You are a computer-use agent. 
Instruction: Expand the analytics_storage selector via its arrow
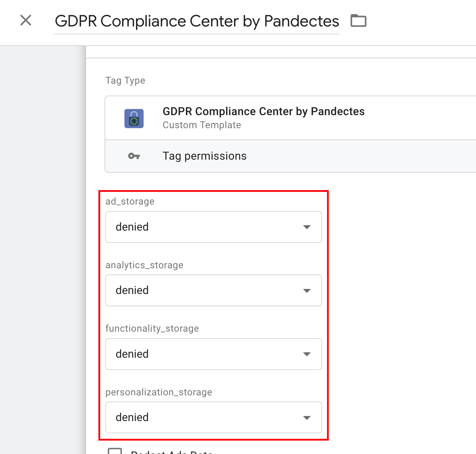pyautogui.click(x=307, y=290)
